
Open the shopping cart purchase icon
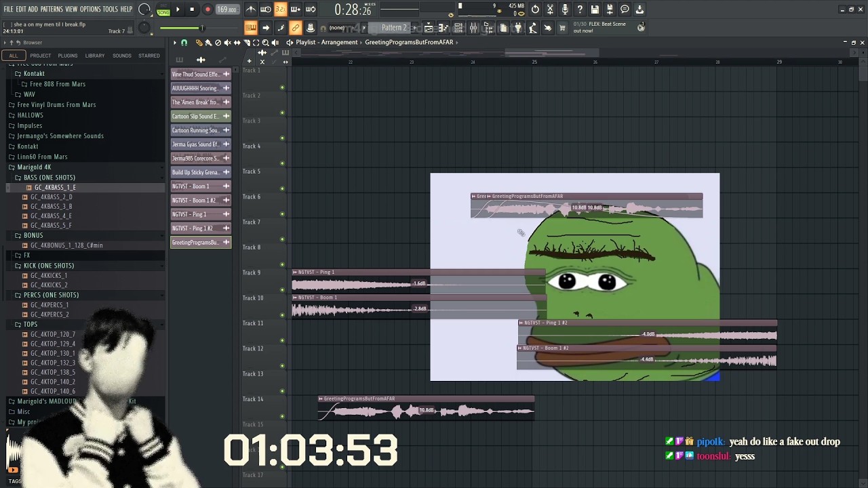562,28
